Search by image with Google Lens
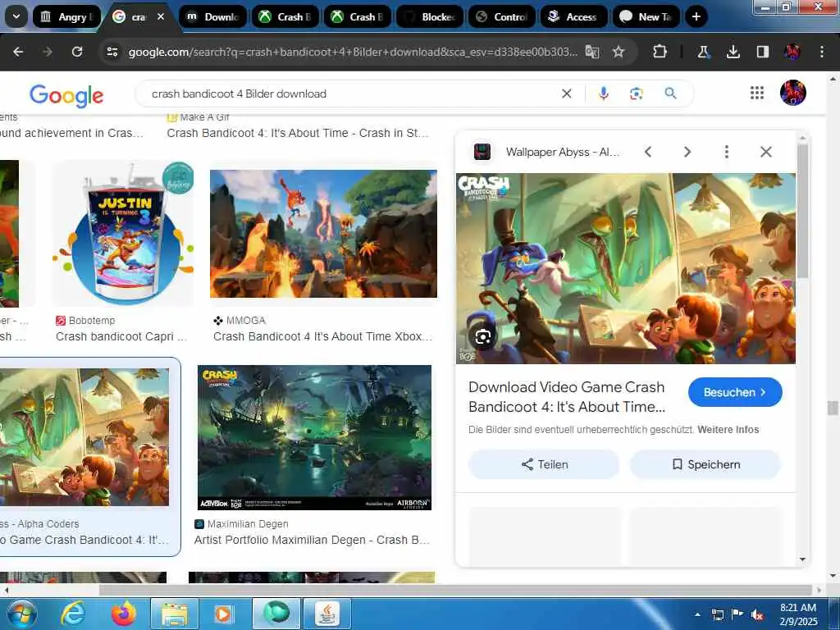The width and height of the screenshot is (840, 630). click(x=636, y=94)
